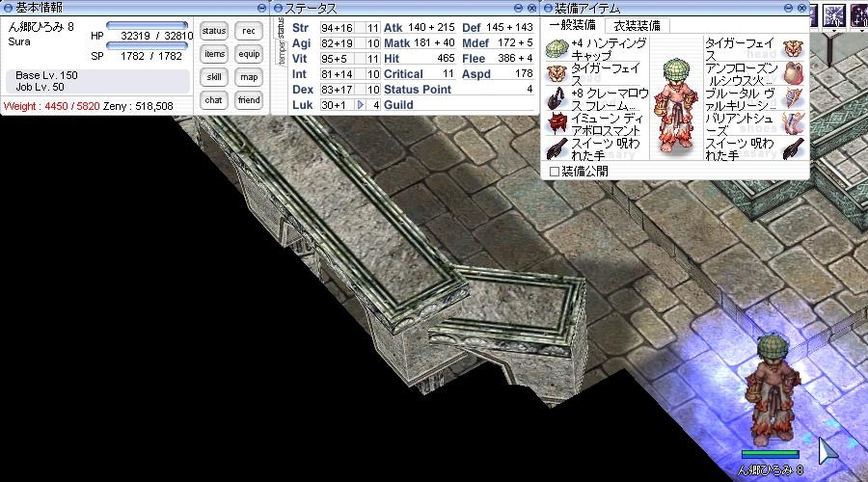Click the Job Lv. 50 text
868x482 pixels.
(40, 87)
